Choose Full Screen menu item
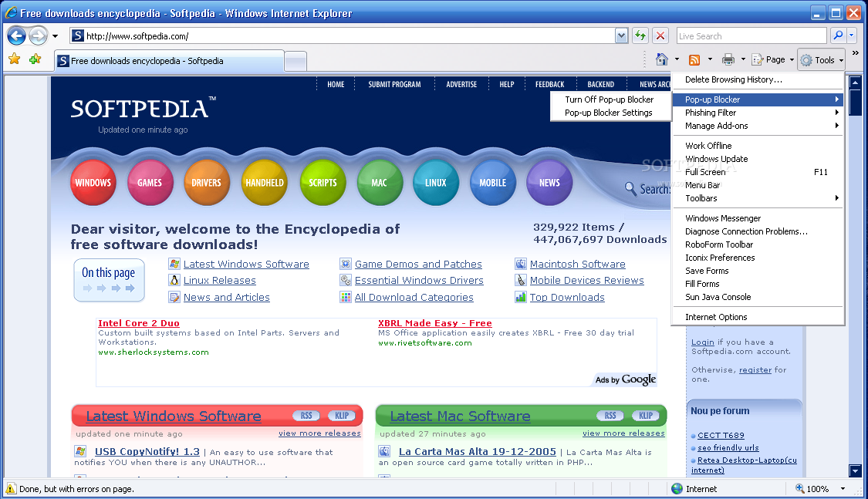 coord(758,172)
